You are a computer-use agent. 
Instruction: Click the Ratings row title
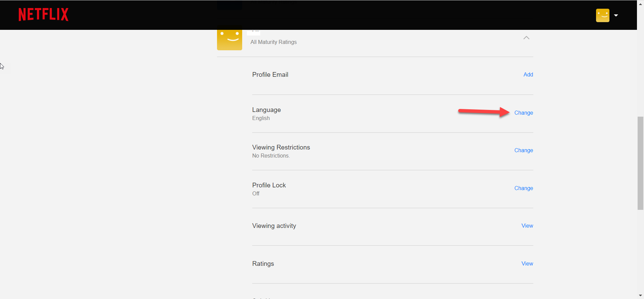click(263, 264)
